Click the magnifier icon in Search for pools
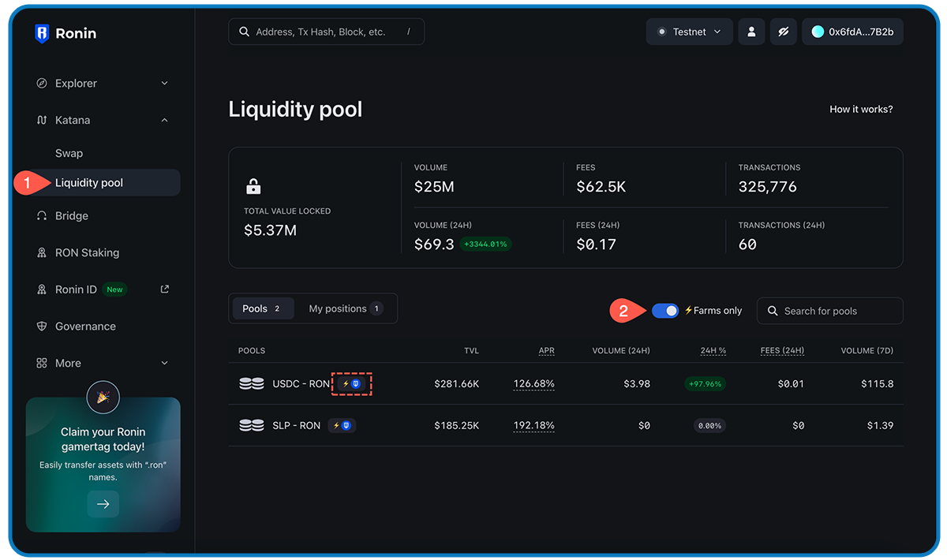Viewport: 947px width, 560px height. click(773, 311)
